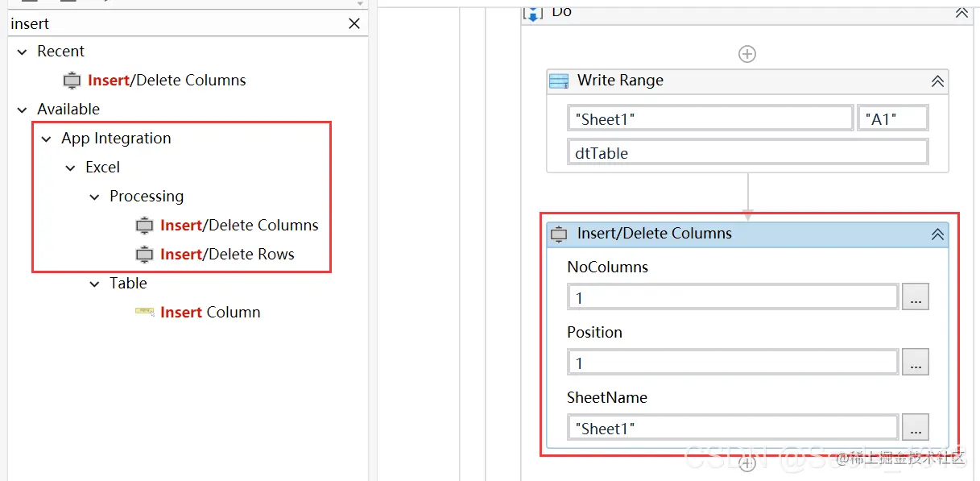The width and height of the screenshot is (980, 481).
Task: Collapse the Recent tree section
Action: click(22, 52)
